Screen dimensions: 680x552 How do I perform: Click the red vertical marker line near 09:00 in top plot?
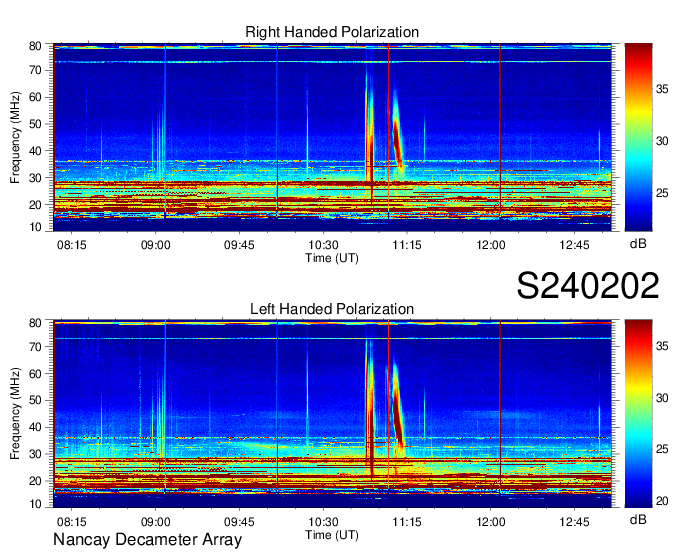(x=165, y=130)
